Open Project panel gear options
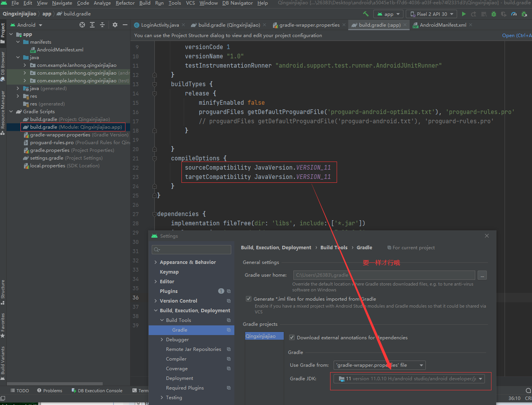This screenshot has width=532, height=405. pyautogui.click(x=115, y=25)
